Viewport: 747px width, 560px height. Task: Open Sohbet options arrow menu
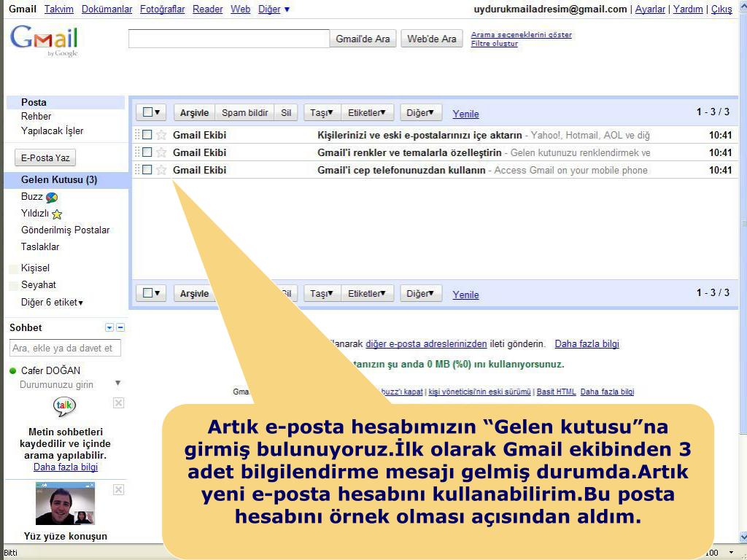pos(109,327)
